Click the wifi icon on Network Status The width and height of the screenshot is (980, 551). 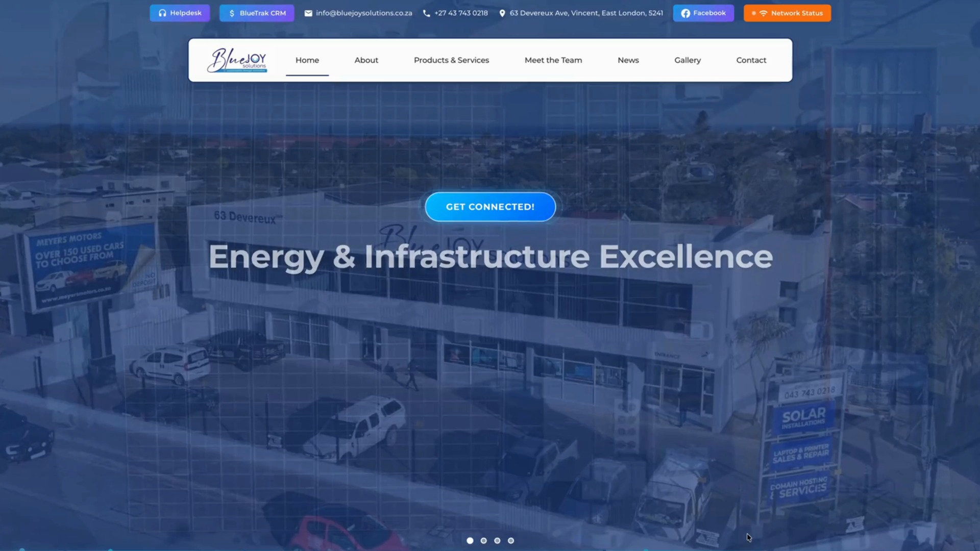click(763, 13)
